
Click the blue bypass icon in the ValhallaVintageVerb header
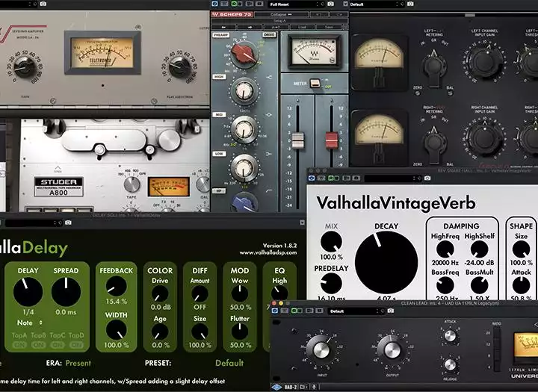[311, 178]
